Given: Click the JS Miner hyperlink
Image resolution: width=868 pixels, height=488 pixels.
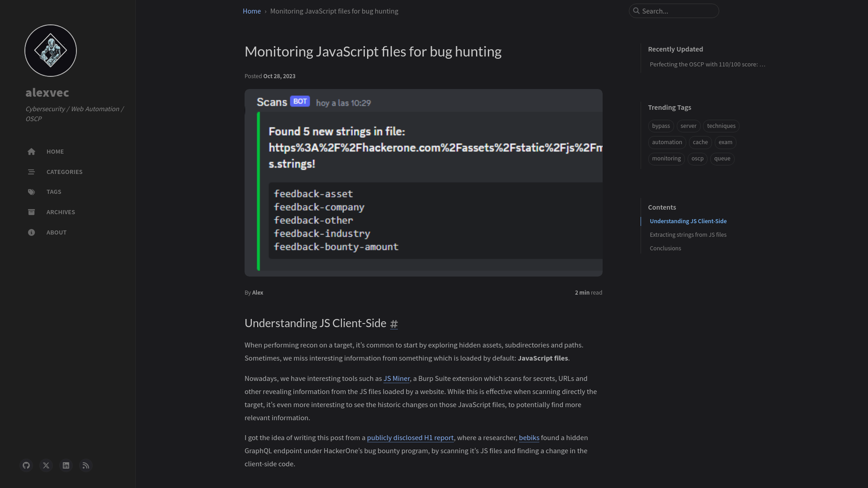Looking at the screenshot, I should [x=396, y=378].
